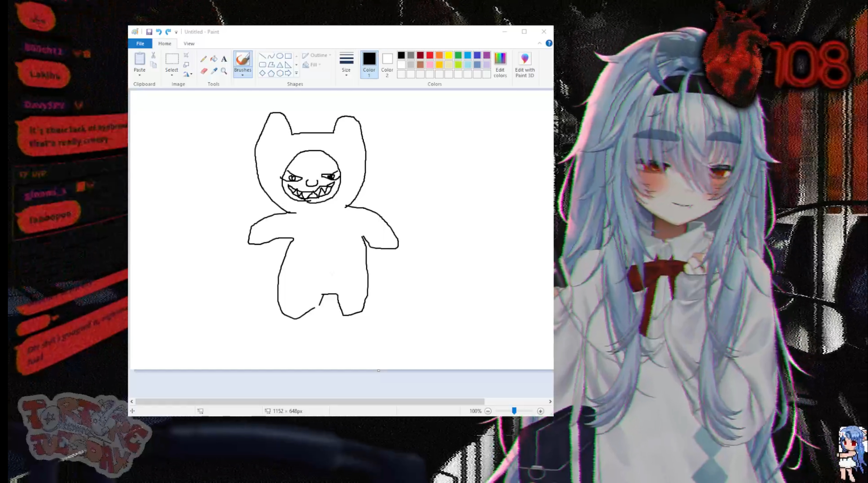The height and width of the screenshot is (483, 868).
Task: Click the zoom out minus button
Action: coord(488,411)
